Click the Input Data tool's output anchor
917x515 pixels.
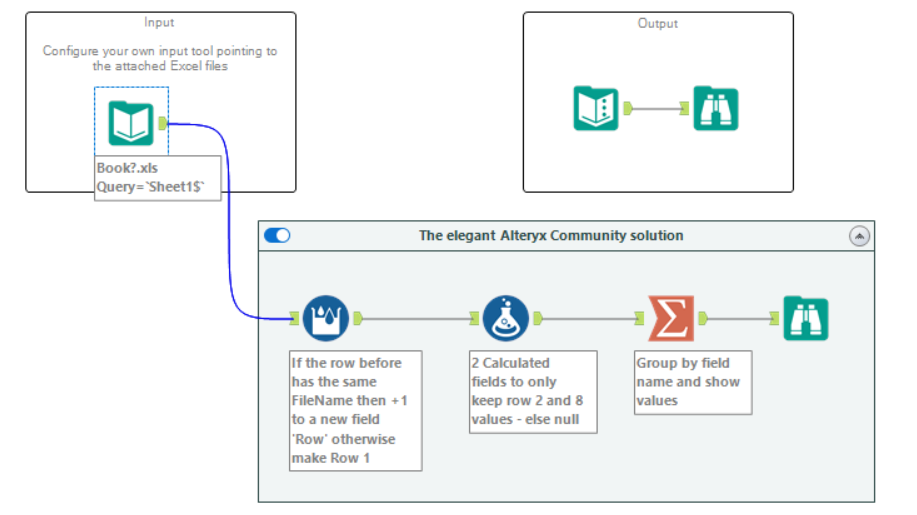[163, 123]
